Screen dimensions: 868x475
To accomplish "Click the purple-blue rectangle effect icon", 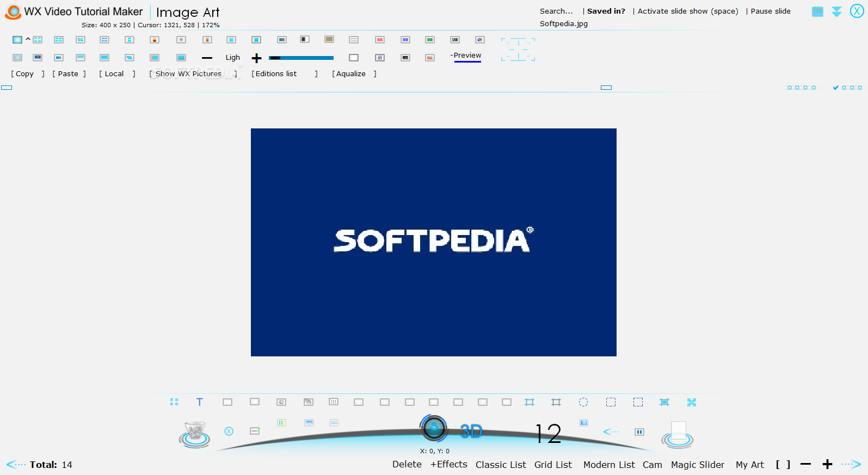I will pyautogui.click(x=405, y=40).
